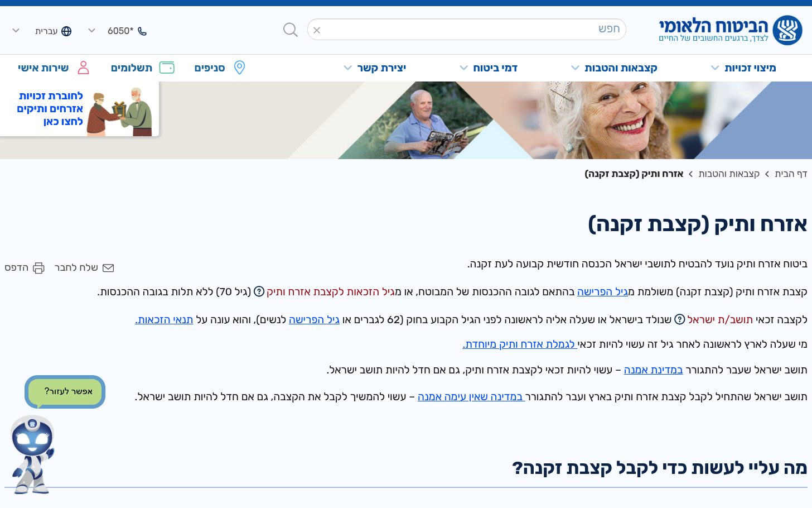Click גיל הזכאות לקצבת אזרח ותיק red term
Viewport: 812px width, 508px height.
tap(331, 291)
